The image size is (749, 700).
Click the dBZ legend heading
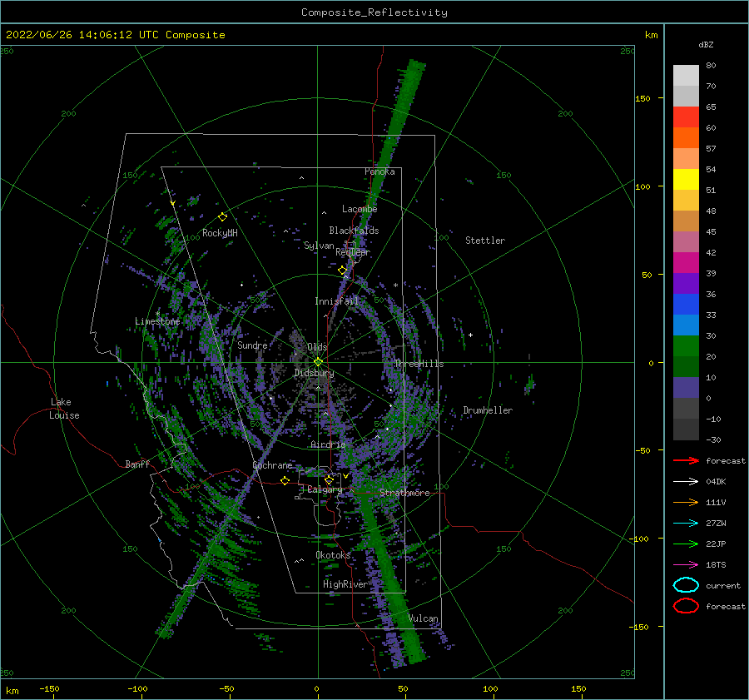(706, 44)
